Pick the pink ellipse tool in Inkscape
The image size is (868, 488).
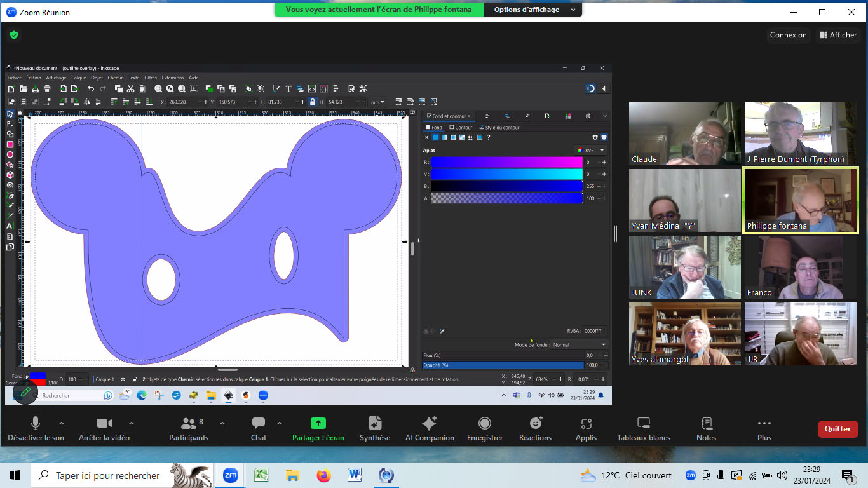10,154
